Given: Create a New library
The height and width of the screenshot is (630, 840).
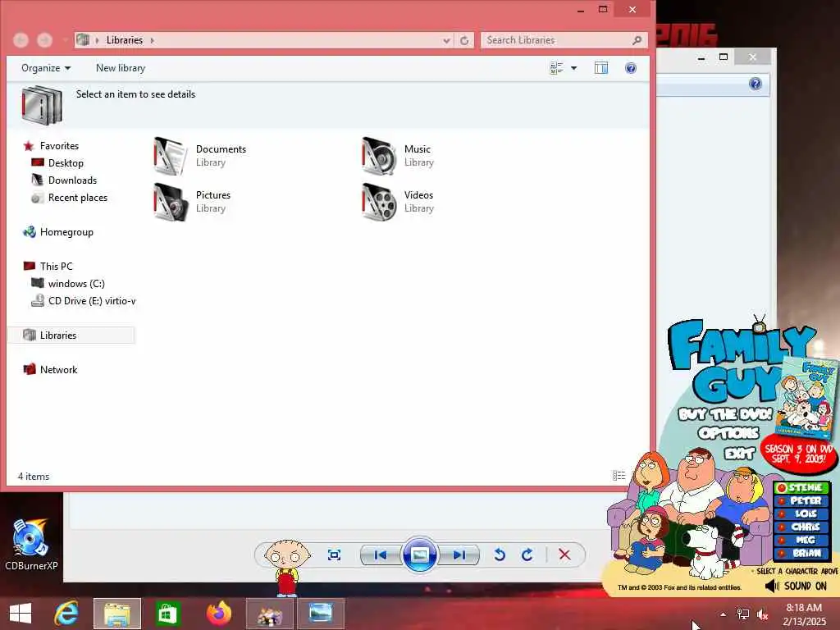Looking at the screenshot, I should [x=121, y=68].
